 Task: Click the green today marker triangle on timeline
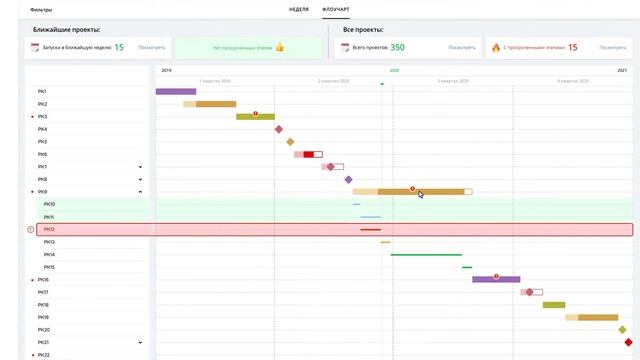pos(382,84)
